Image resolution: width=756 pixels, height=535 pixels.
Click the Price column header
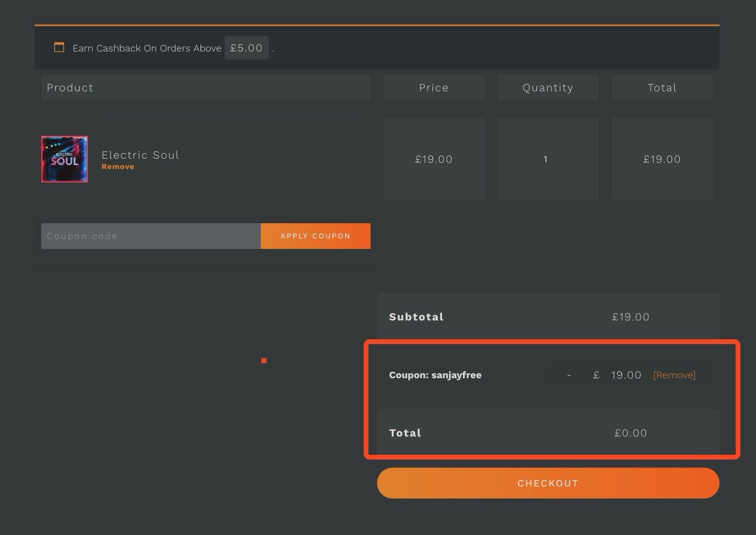(434, 87)
